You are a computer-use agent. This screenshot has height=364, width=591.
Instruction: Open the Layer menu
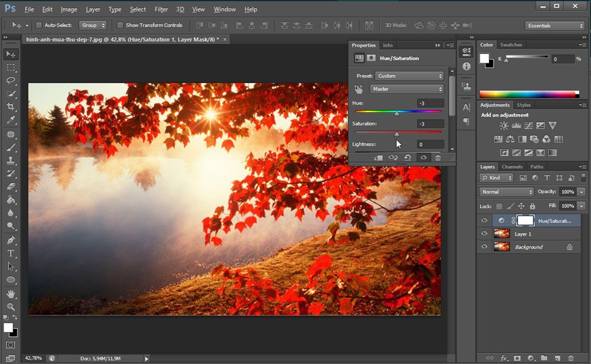[x=93, y=9]
